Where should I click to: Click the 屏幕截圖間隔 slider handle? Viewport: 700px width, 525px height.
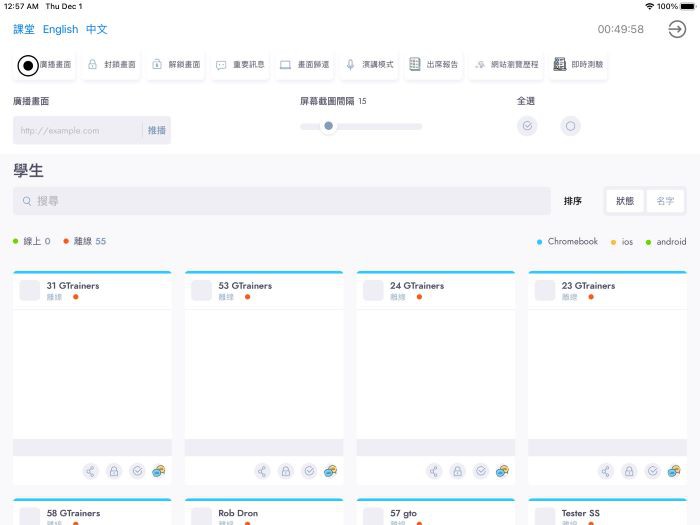coord(328,126)
